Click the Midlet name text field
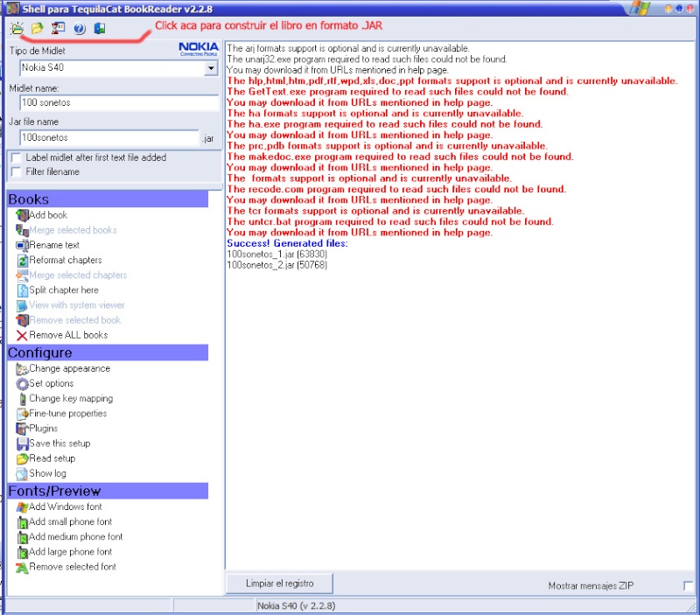 pos(119,103)
